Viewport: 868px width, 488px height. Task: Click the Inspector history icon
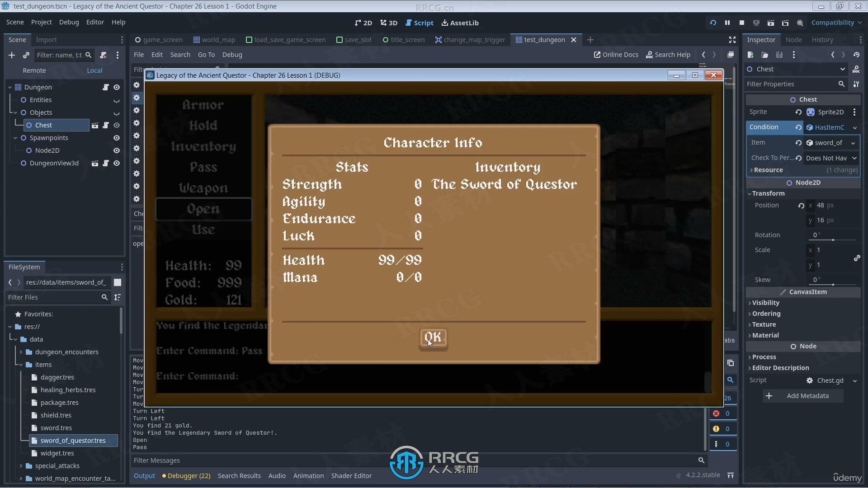point(856,55)
